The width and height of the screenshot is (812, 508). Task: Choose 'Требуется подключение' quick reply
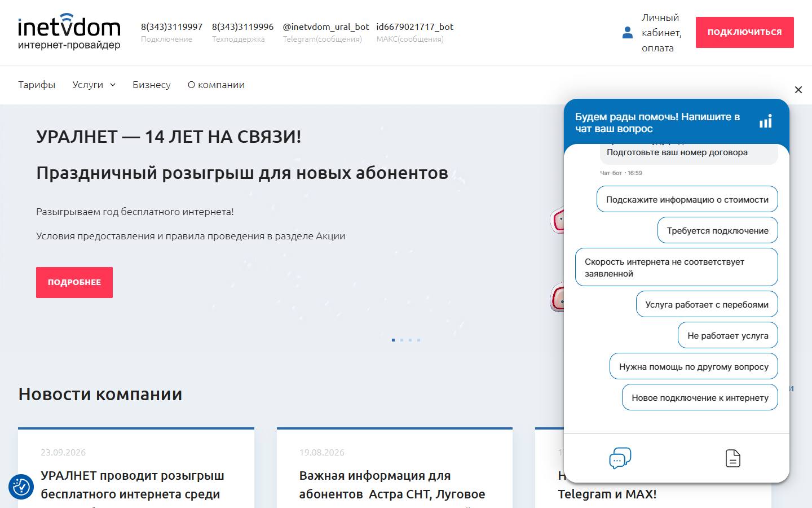tap(718, 230)
